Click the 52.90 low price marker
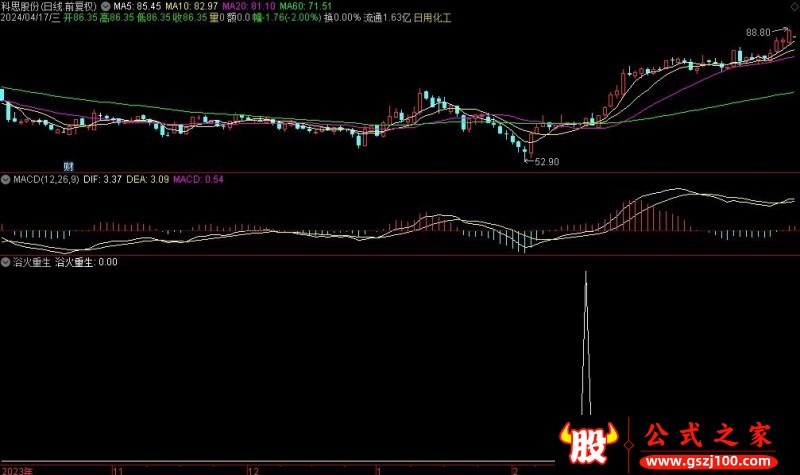This screenshot has width=800, height=475. (546, 161)
